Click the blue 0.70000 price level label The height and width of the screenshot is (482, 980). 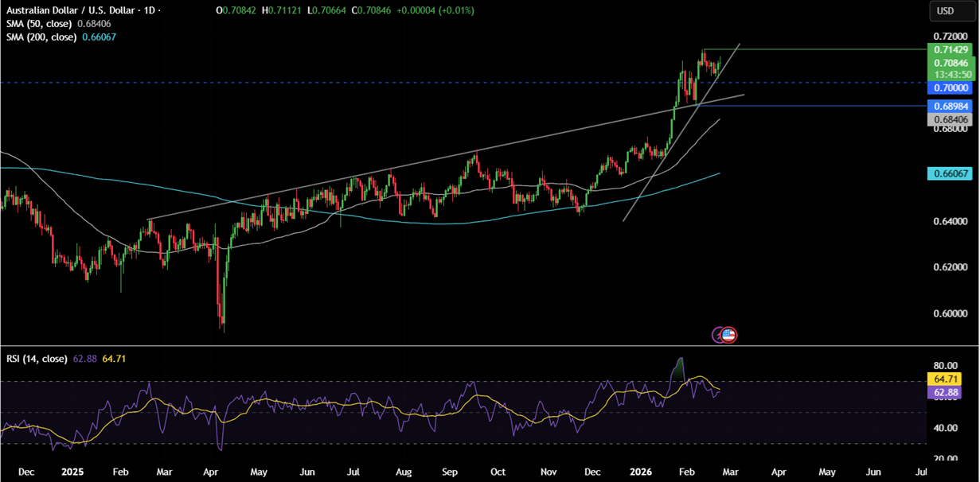pos(951,88)
